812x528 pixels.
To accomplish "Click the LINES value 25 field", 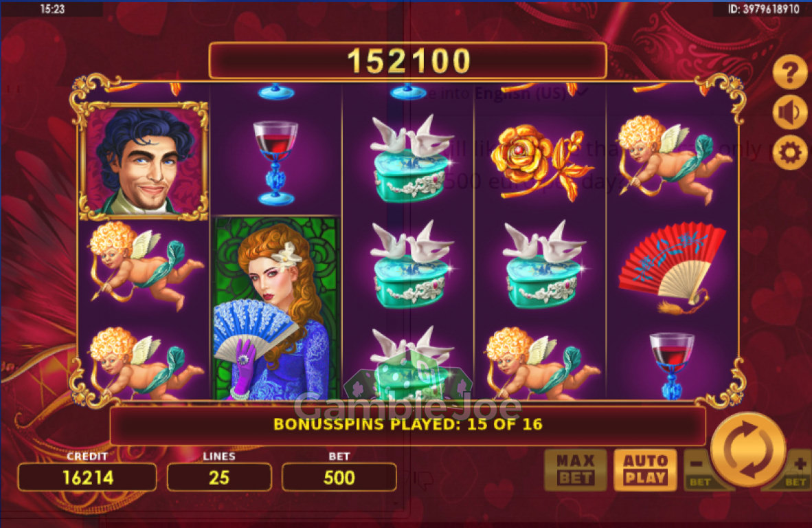I will point(219,477).
